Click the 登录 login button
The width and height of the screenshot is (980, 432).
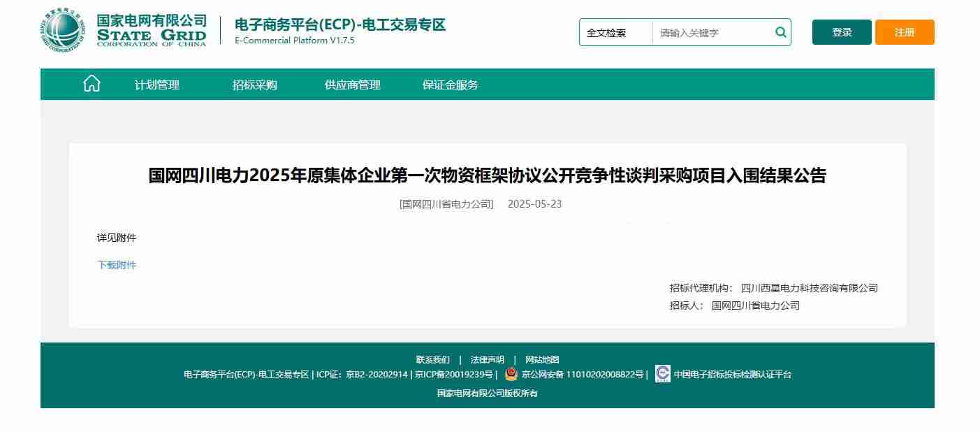[x=842, y=32]
